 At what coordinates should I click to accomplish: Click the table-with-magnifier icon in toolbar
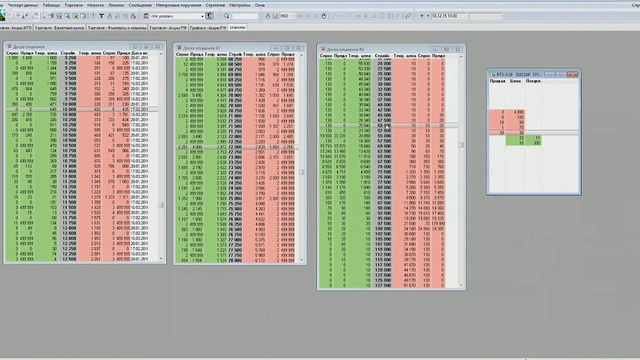67,16
